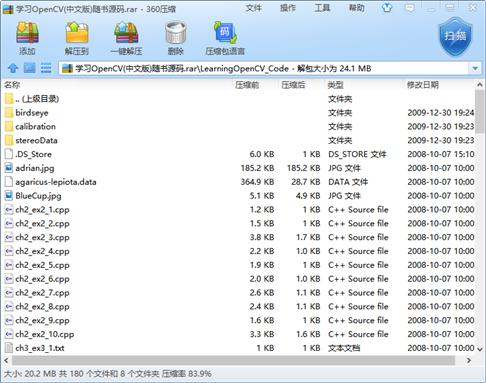Viewport: 486px width, 383px height.
Task: Click the DS_STORE 文件 type cell
Action: click(x=357, y=154)
